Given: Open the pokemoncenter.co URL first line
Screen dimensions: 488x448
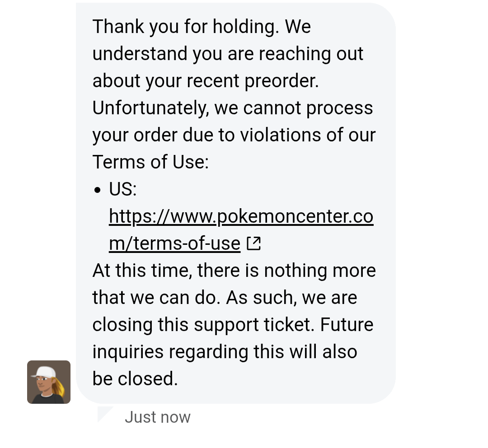Looking at the screenshot, I should point(241,217).
